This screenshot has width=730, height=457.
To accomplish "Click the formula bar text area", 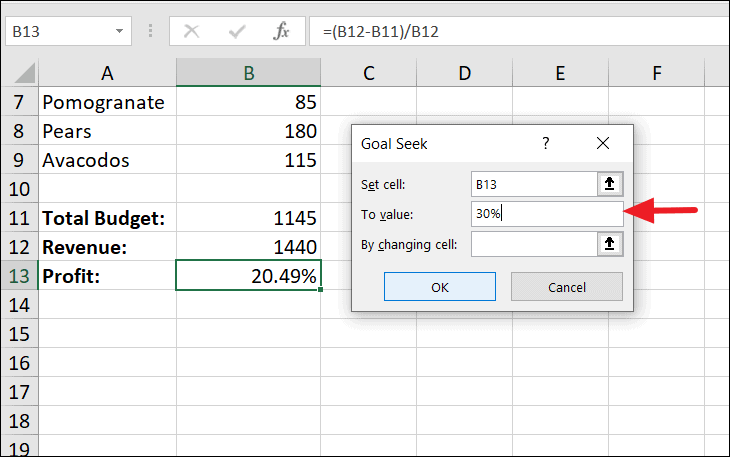I will [519, 31].
